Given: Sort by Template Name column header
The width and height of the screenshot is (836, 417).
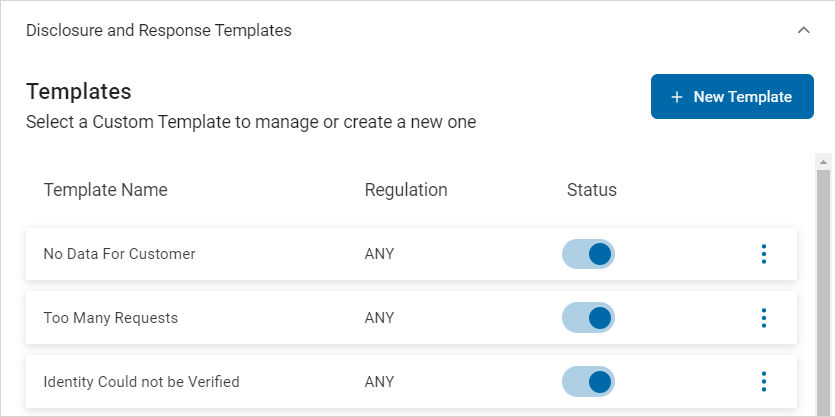Looking at the screenshot, I should pos(105,190).
